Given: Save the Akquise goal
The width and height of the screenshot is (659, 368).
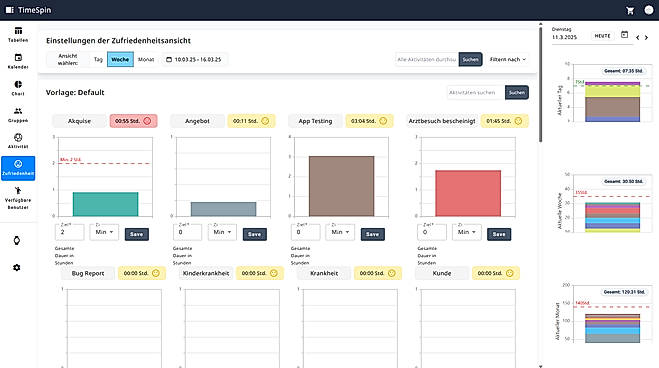Looking at the screenshot, I should [137, 234].
